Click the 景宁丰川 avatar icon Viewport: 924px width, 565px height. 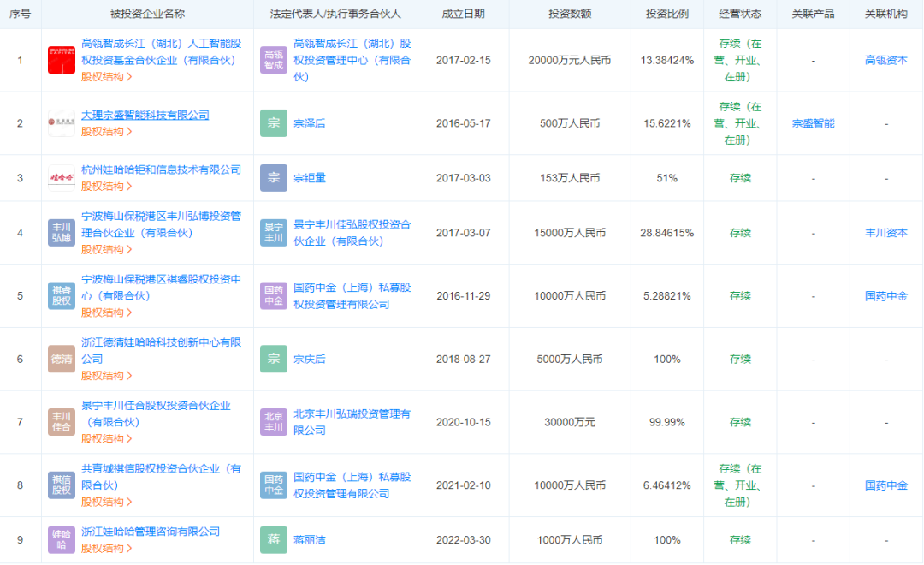pos(274,233)
